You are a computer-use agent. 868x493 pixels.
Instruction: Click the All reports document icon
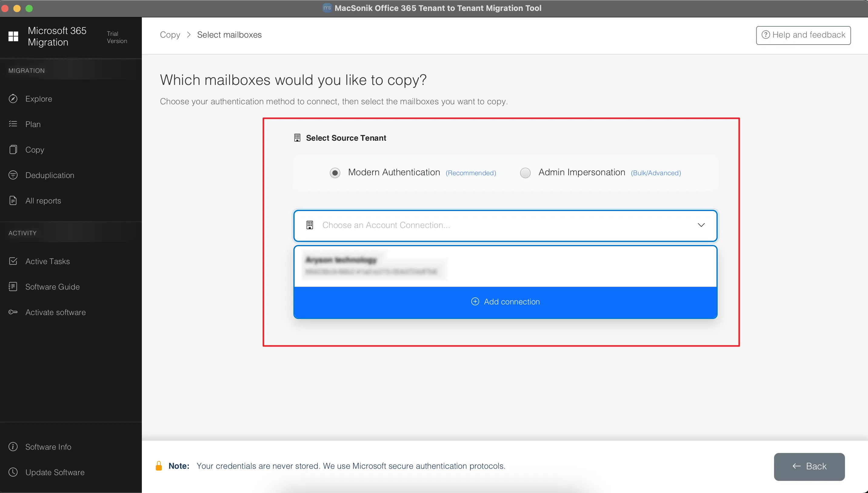pyautogui.click(x=13, y=200)
